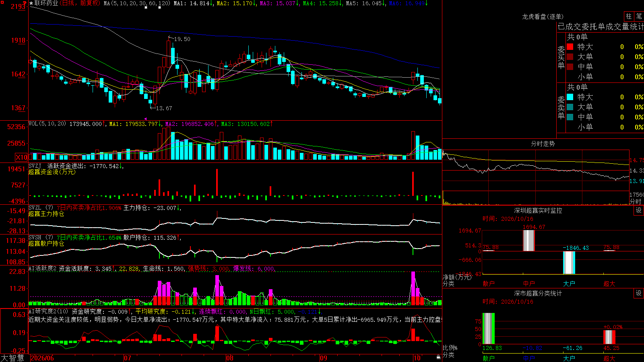
Task: Click the 超赢主力持仓 indicator name
Action: (46, 214)
